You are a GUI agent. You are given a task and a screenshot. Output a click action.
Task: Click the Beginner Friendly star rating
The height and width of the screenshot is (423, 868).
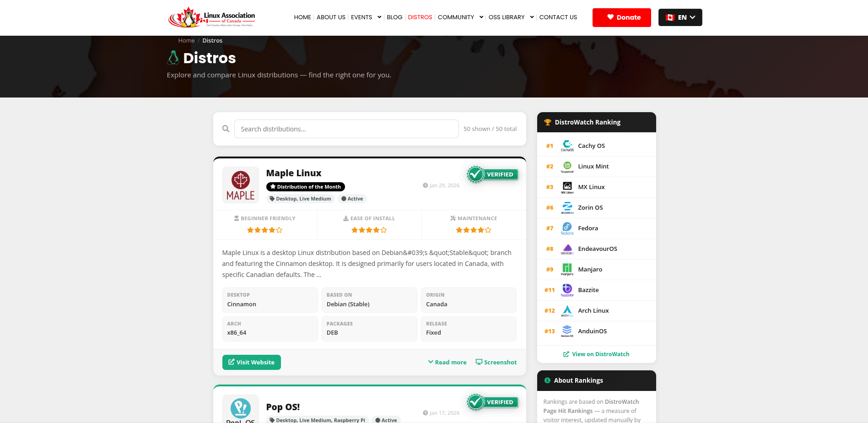tap(265, 230)
